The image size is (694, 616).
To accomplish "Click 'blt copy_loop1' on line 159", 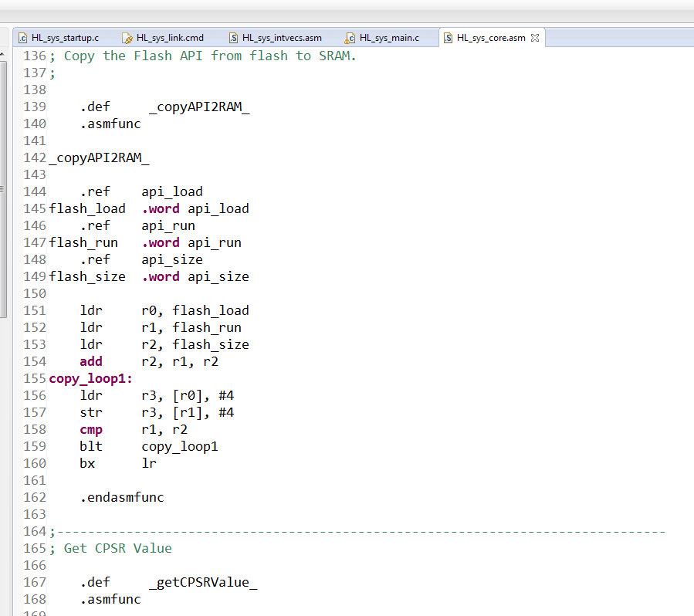I will pos(149,447).
